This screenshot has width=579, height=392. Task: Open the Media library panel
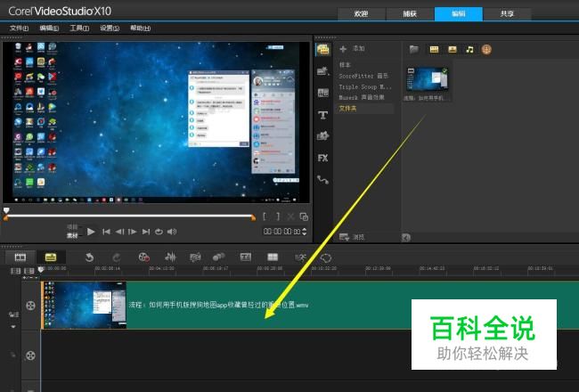click(x=322, y=50)
